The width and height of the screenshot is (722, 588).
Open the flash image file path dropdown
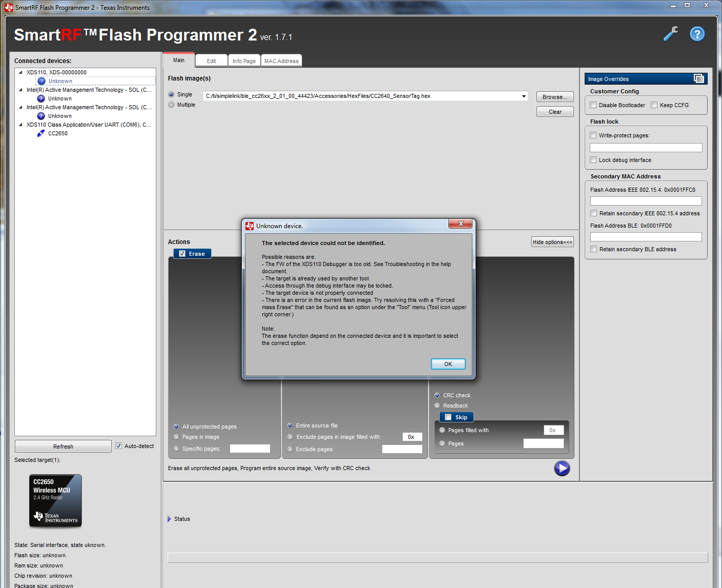coord(524,96)
